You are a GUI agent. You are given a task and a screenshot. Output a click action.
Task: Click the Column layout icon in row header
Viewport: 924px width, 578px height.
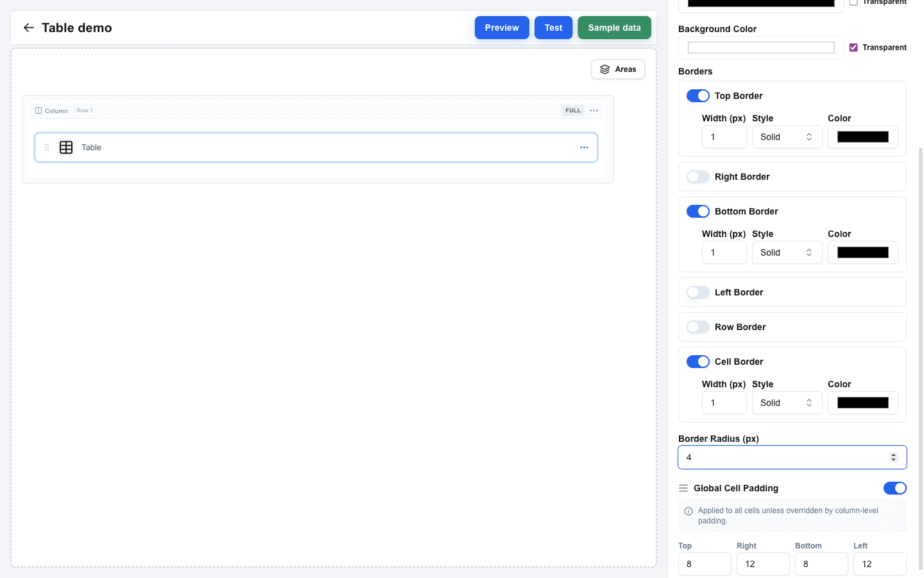click(x=38, y=110)
